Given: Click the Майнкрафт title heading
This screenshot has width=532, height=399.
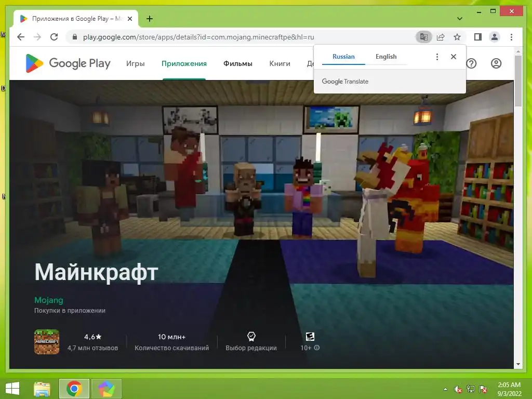Looking at the screenshot, I should (x=96, y=272).
